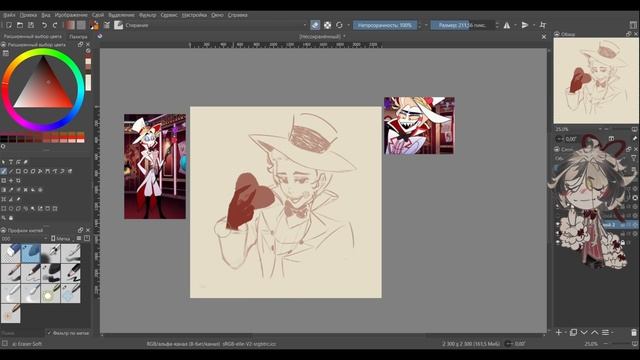Select the Gradient tool
The image size is (640, 360).
4,190
